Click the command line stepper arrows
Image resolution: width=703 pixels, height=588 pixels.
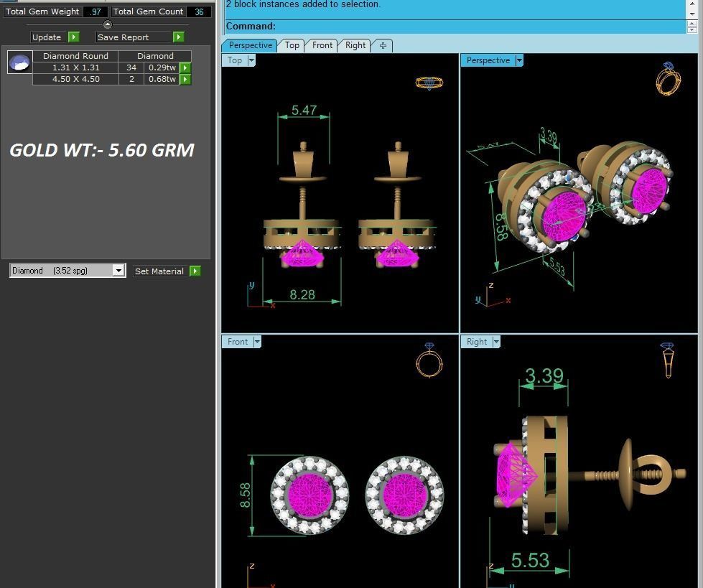692,27
